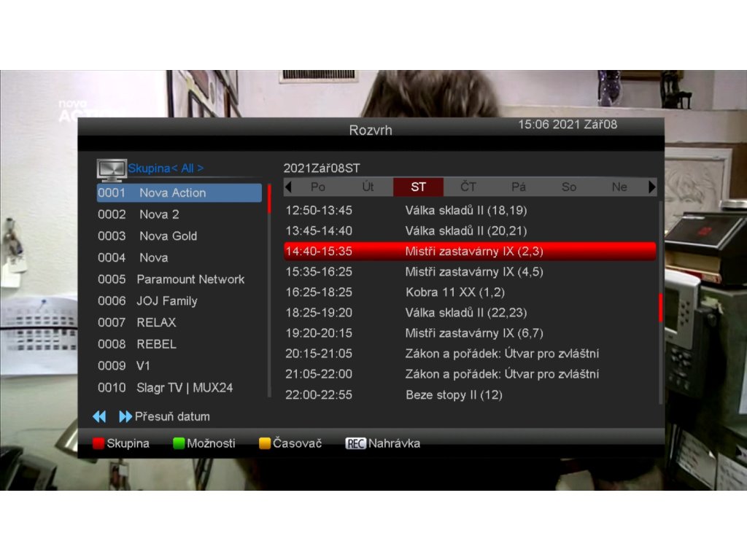Select Beze stopy II (12) programme

pos(470,394)
